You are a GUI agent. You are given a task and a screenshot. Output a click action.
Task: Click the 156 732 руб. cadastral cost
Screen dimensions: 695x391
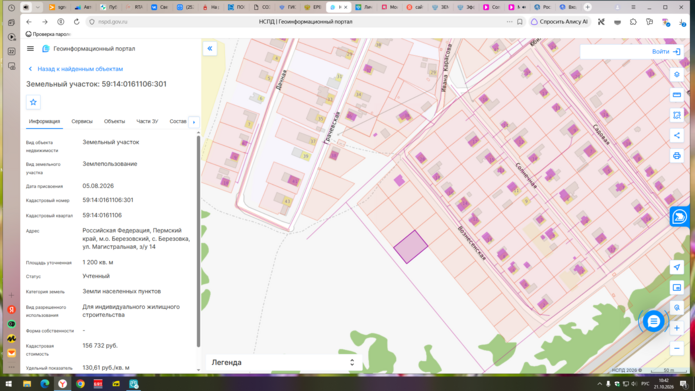point(100,345)
